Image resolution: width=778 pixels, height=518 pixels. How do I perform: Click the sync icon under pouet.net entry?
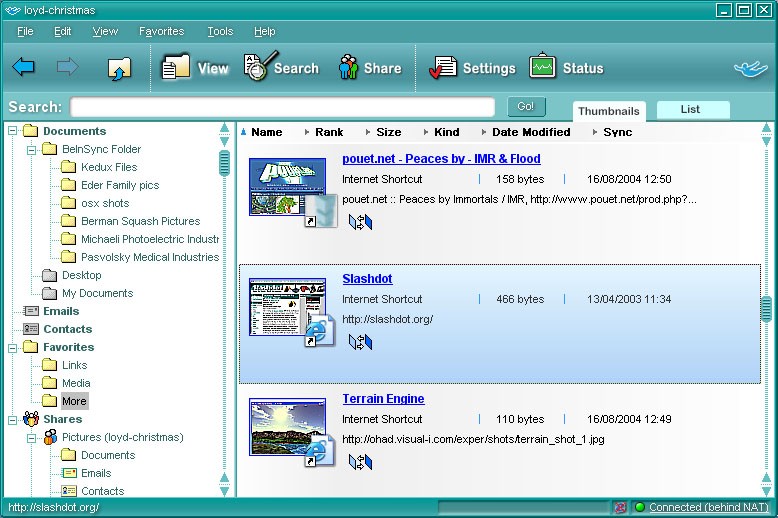tap(360, 222)
